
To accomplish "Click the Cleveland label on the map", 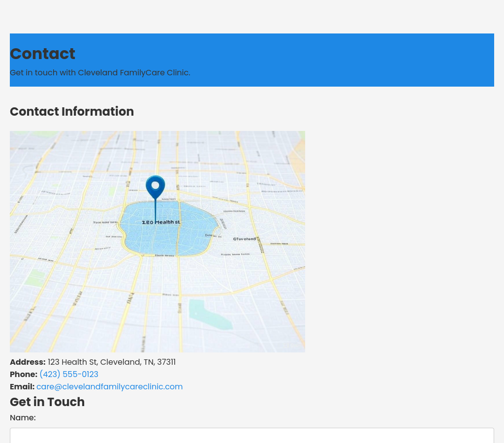I will click(x=245, y=239).
